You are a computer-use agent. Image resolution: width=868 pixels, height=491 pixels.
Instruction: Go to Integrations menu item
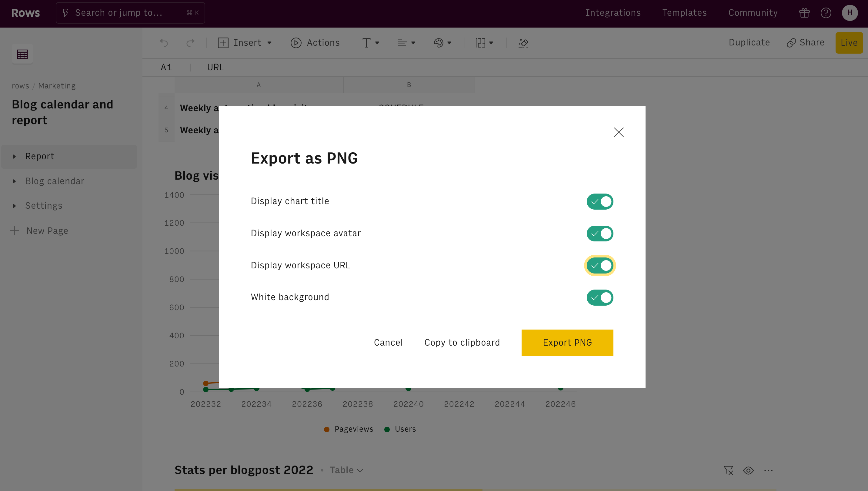click(x=613, y=13)
